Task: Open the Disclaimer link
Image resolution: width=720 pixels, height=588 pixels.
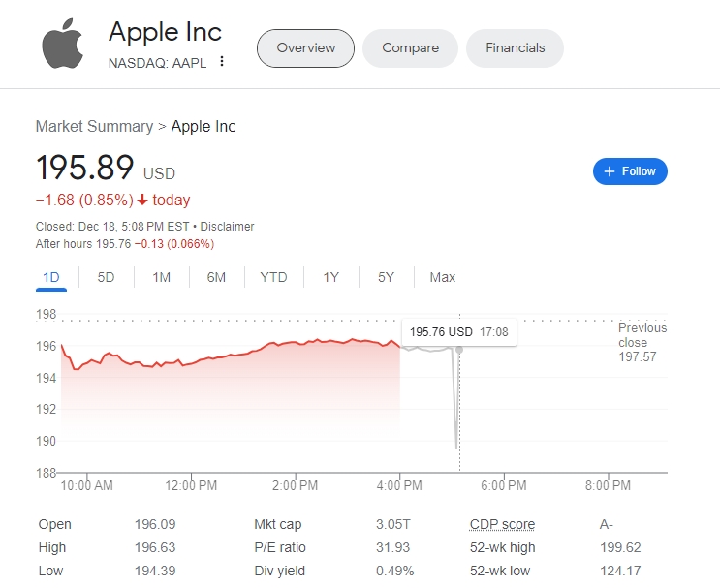Action: (227, 227)
